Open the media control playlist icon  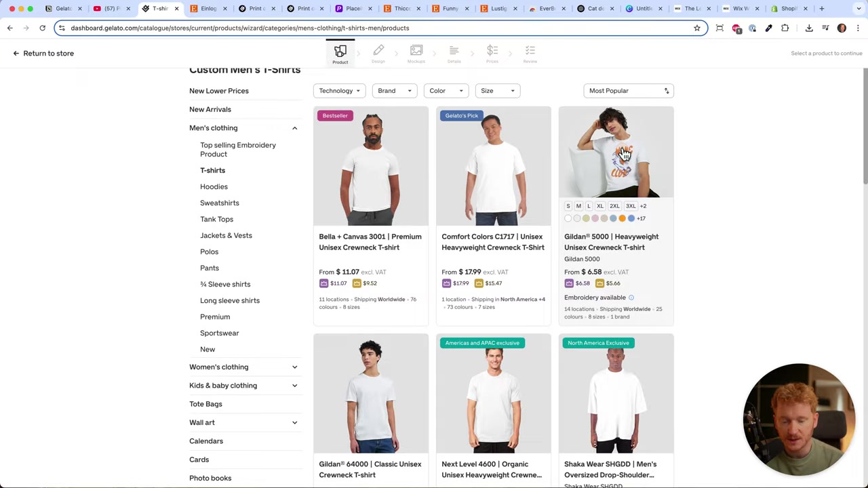825,28
